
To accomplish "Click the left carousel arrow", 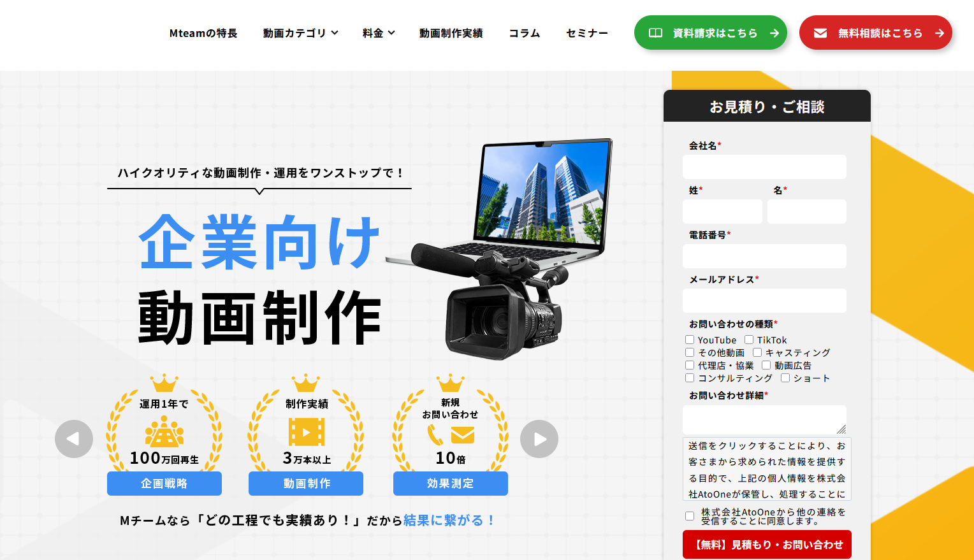I will 73,439.
